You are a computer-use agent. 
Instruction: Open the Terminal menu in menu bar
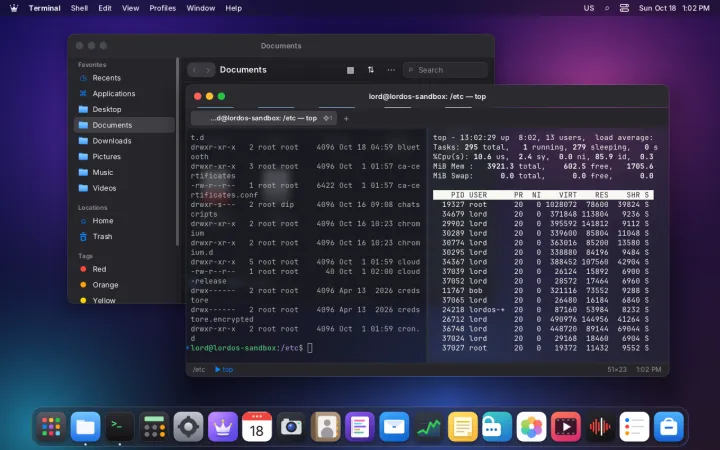(x=45, y=8)
